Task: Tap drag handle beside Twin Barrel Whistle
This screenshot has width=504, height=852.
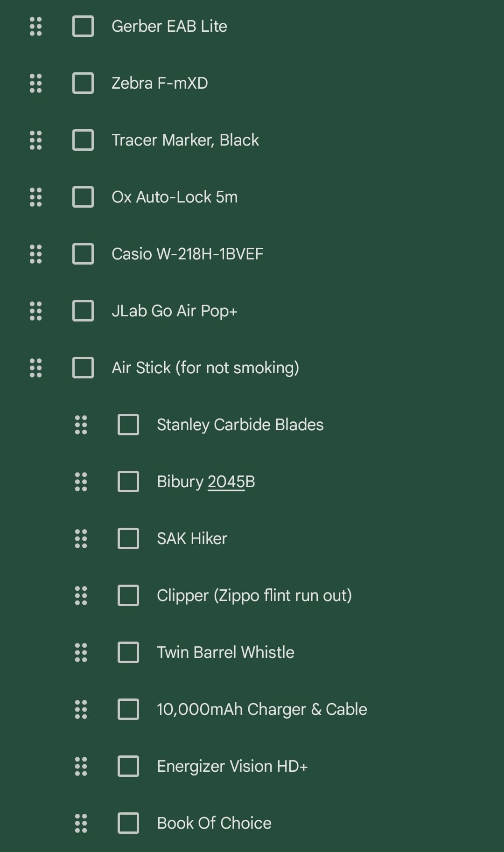Action: [x=81, y=653]
